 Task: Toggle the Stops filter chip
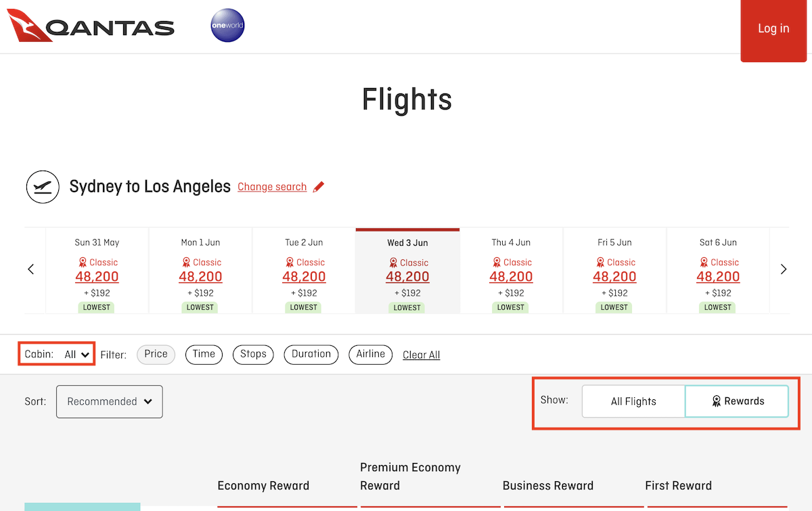tap(253, 354)
